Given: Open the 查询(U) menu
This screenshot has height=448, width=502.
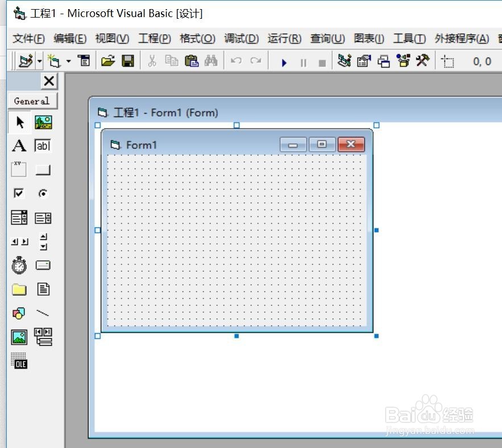Looking at the screenshot, I should (327, 39).
